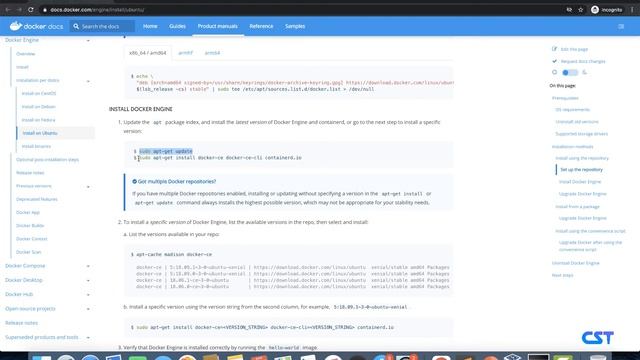This screenshot has height=360, width=640.
Task: Open Deprecated features link
Action: (37, 199)
